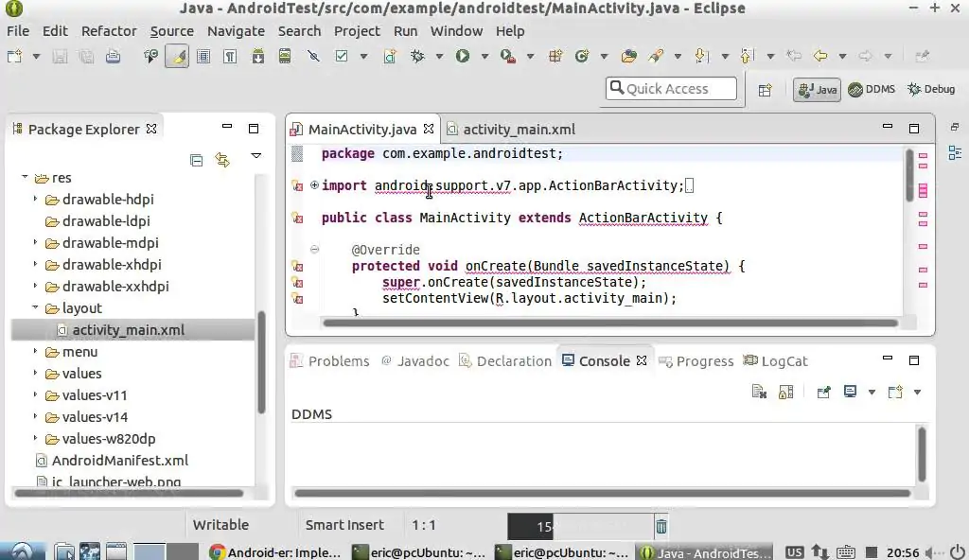969x560 pixels.
Task: Open the File menu
Action: point(18,31)
